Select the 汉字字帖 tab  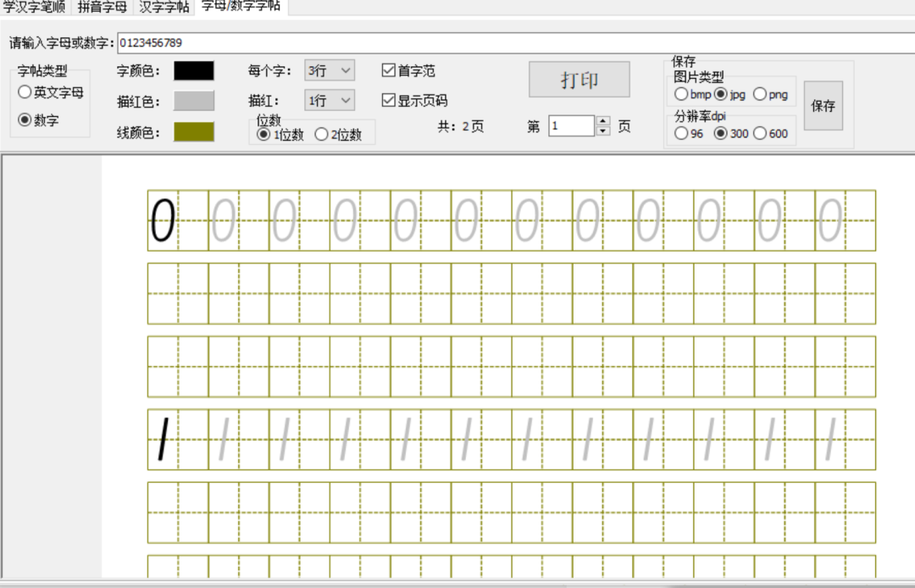164,7
